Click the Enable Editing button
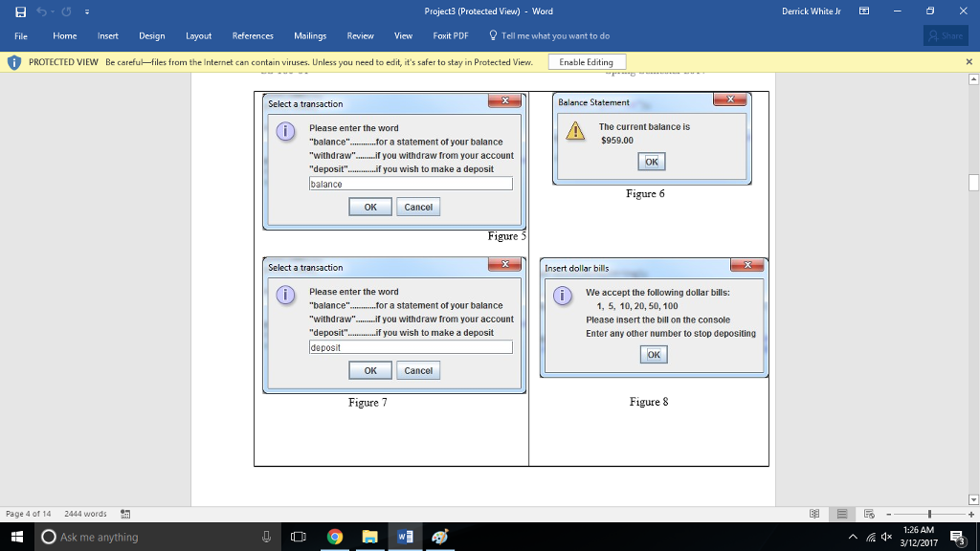This screenshot has height=551, width=980. pyautogui.click(x=587, y=60)
